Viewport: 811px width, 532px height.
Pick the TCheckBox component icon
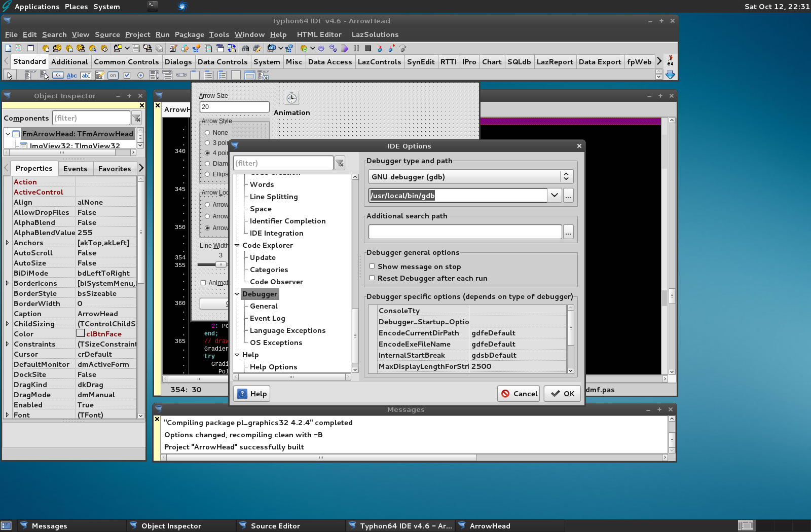point(127,75)
